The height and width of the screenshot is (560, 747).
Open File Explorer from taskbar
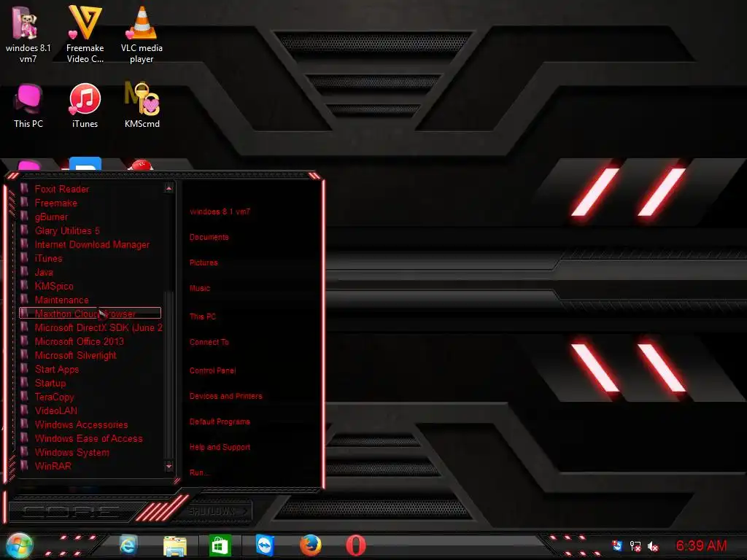175,545
